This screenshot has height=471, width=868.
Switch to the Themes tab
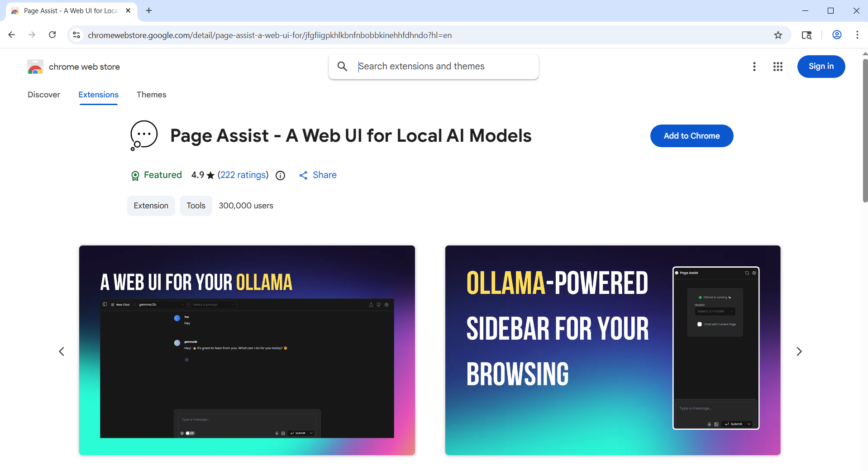(x=151, y=95)
